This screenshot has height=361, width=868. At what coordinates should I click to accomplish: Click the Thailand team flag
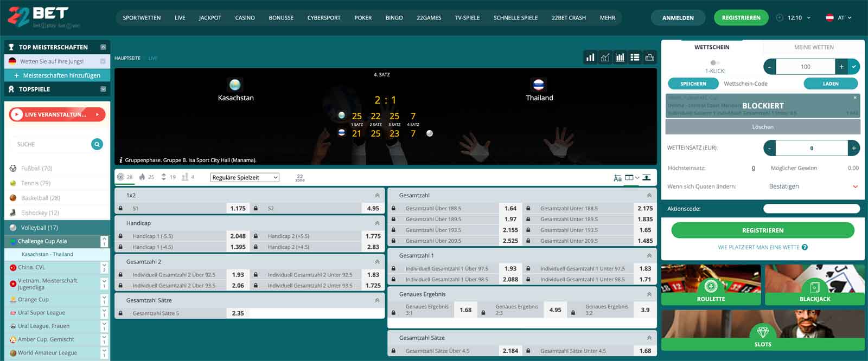pyautogui.click(x=539, y=85)
